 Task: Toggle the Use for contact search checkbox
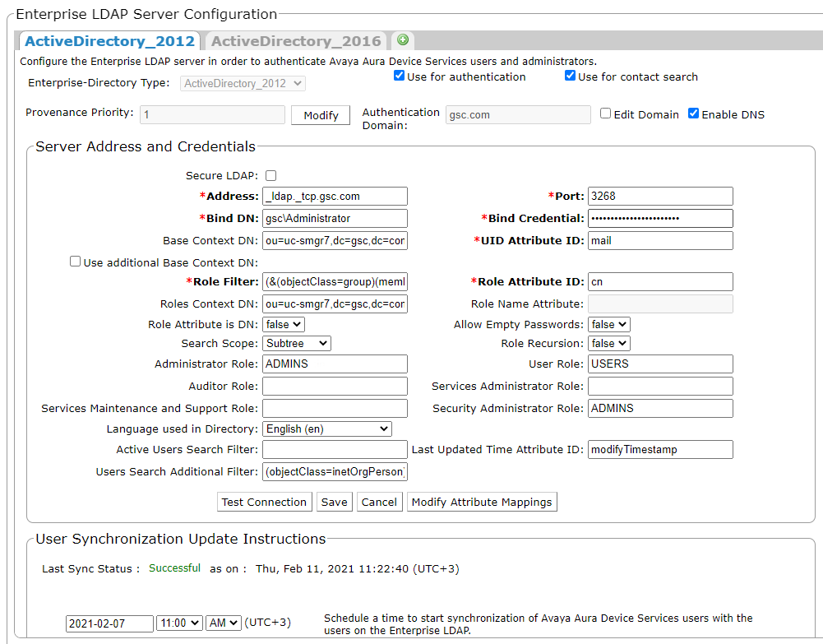[570, 76]
